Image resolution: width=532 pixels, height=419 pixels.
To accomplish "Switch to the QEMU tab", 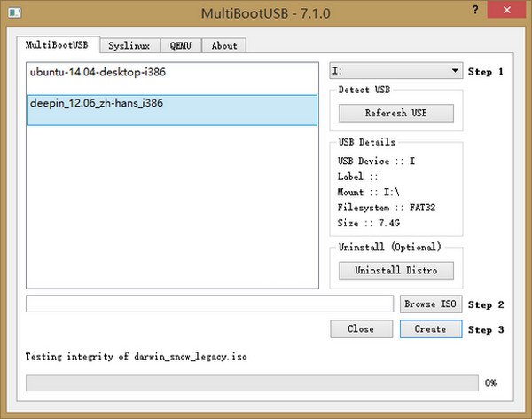I will pos(181,45).
